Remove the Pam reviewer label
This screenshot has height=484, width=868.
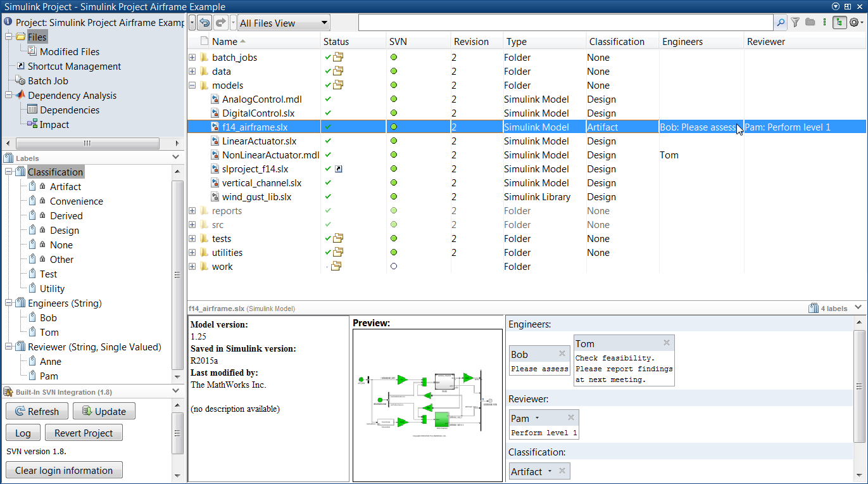(x=570, y=417)
